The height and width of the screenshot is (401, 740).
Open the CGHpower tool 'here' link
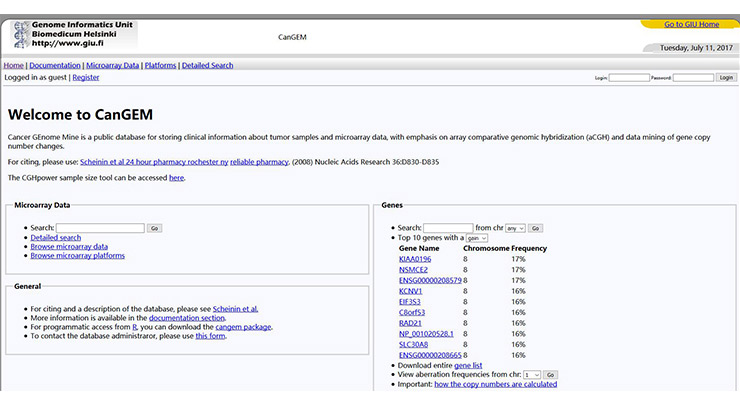(177, 178)
